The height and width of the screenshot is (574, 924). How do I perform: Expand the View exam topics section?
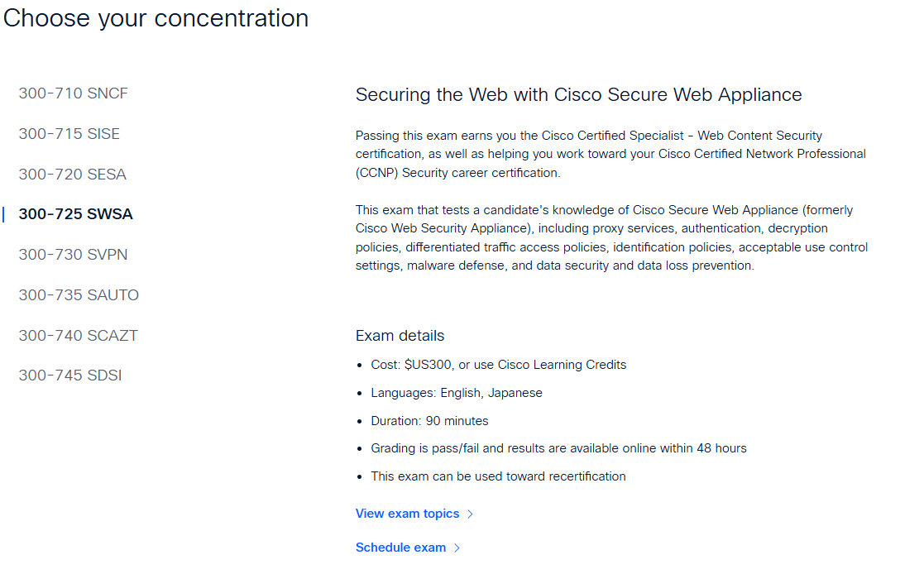(407, 513)
